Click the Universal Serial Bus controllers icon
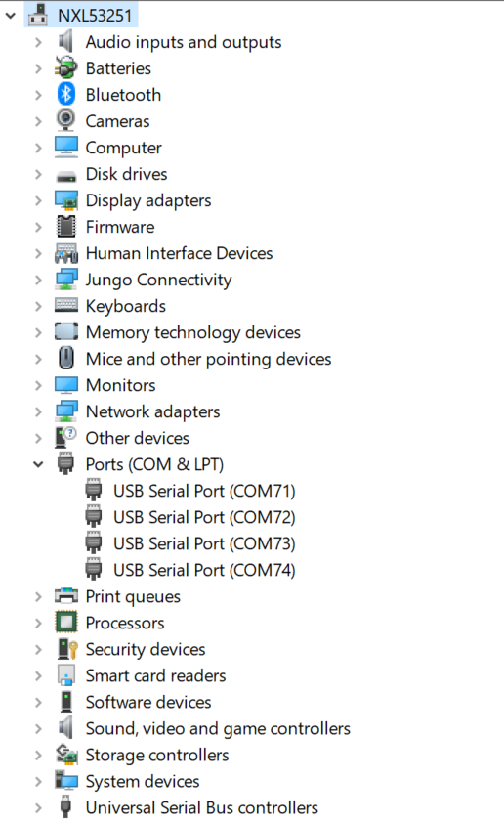Image resolution: width=504 pixels, height=823 pixels. (x=65, y=807)
